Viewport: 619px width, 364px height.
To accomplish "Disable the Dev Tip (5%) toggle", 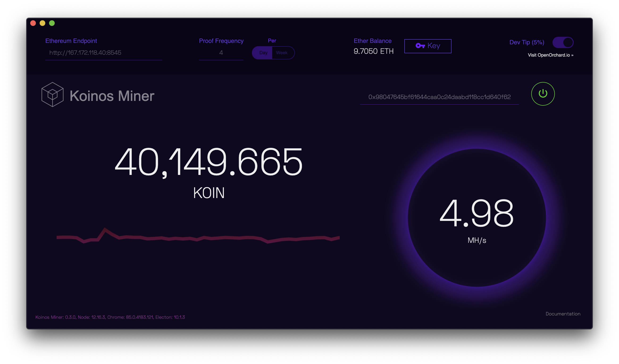I will (563, 42).
